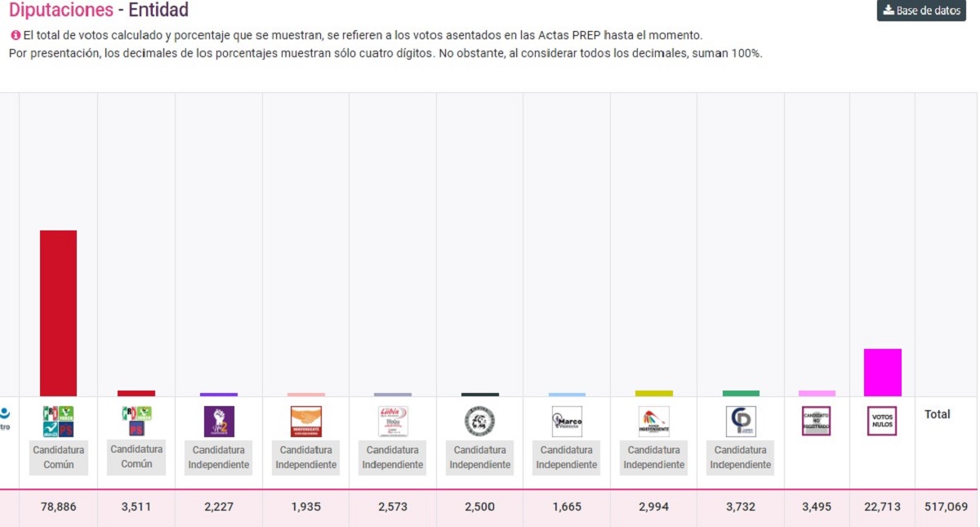Image resolution: width=980 pixels, height=527 pixels.
Task: Click the total votes cell showing 517,069
Action: pos(945,507)
